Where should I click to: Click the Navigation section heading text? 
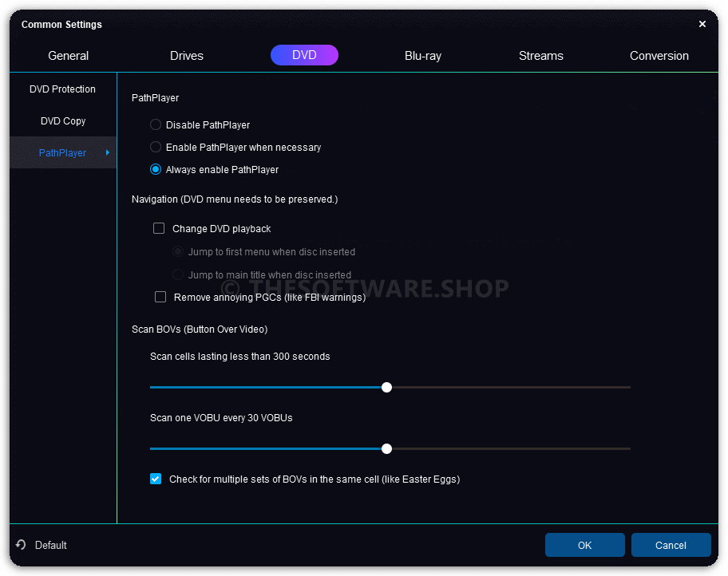tap(235, 199)
